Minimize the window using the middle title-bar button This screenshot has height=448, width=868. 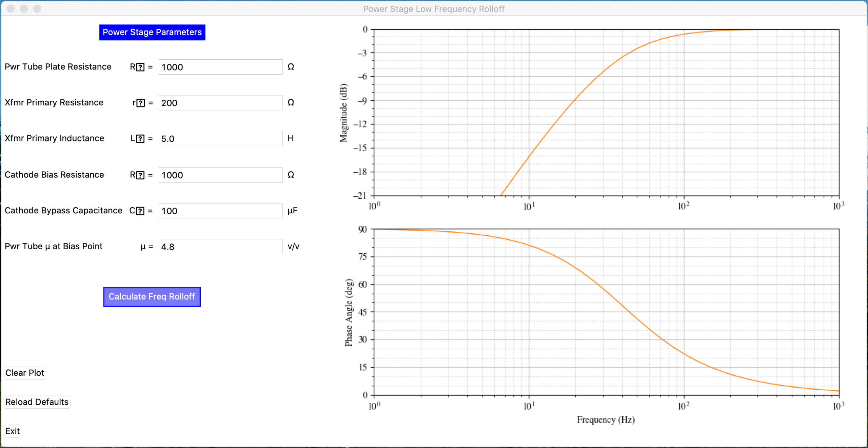[24, 8]
